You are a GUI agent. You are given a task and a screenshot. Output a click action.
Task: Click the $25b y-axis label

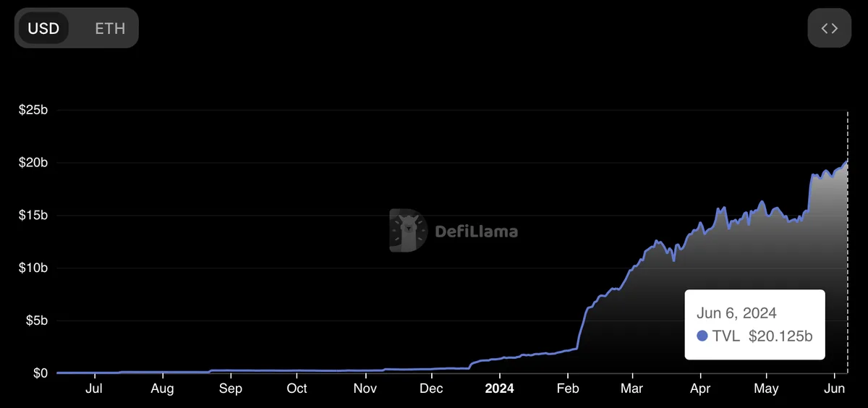[33, 110]
